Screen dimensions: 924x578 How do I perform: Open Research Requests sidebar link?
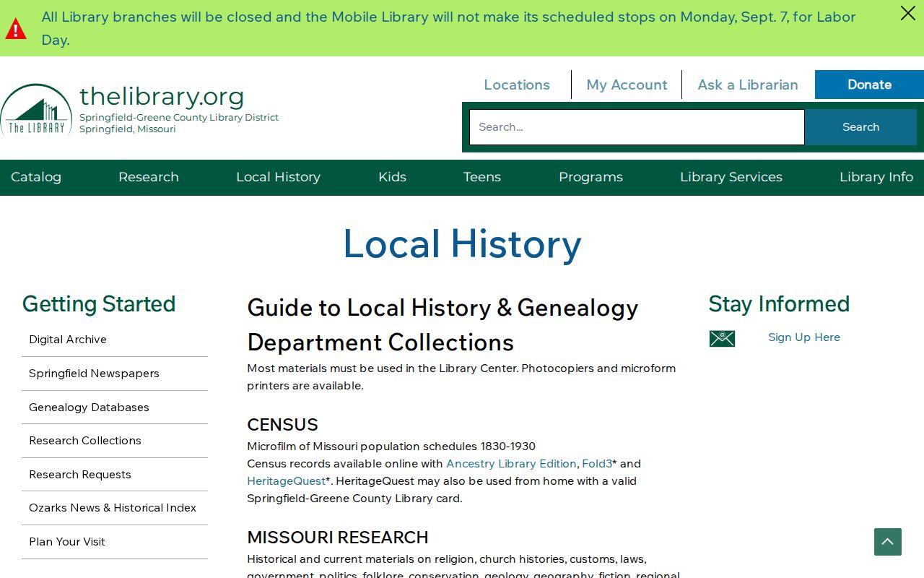click(115, 475)
